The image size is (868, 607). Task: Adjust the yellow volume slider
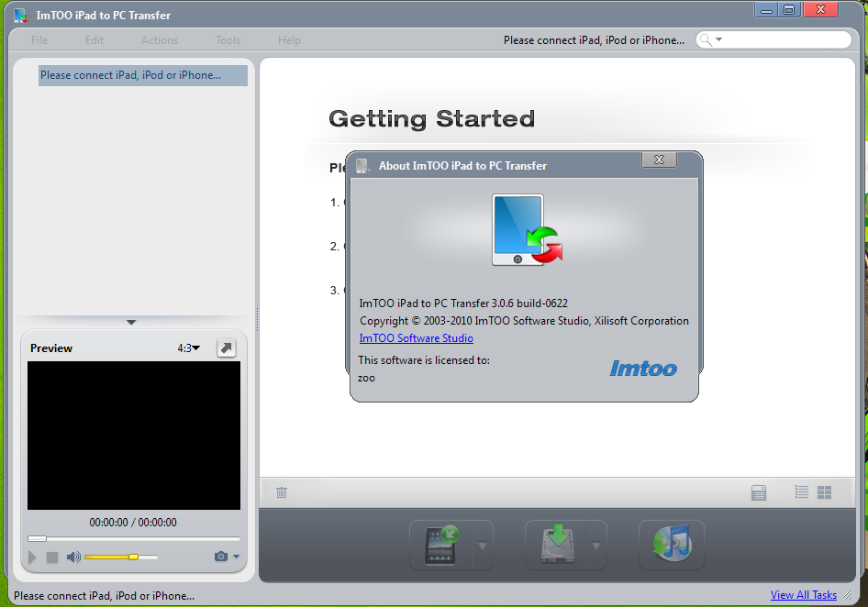coord(121,557)
